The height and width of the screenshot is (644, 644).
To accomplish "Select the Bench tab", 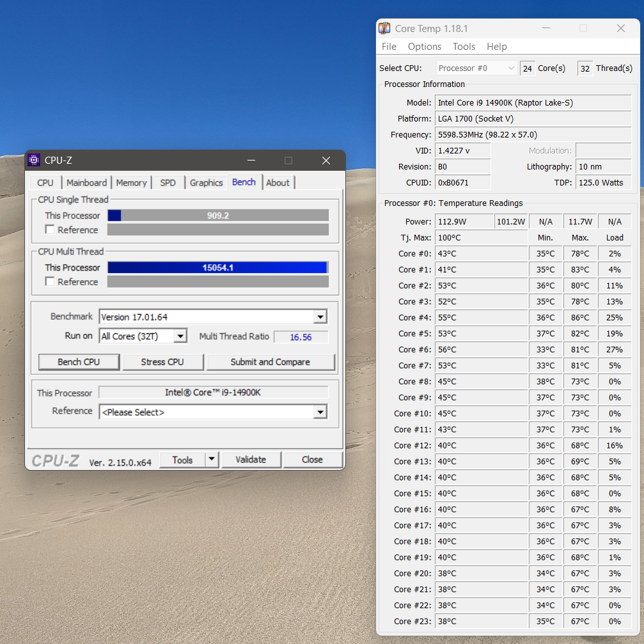I will (244, 182).
